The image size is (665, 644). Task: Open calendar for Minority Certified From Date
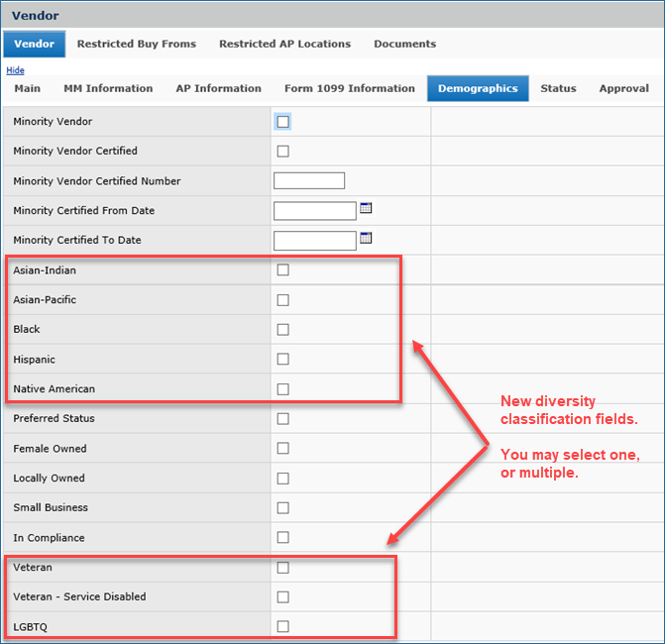tap(366, 209)
